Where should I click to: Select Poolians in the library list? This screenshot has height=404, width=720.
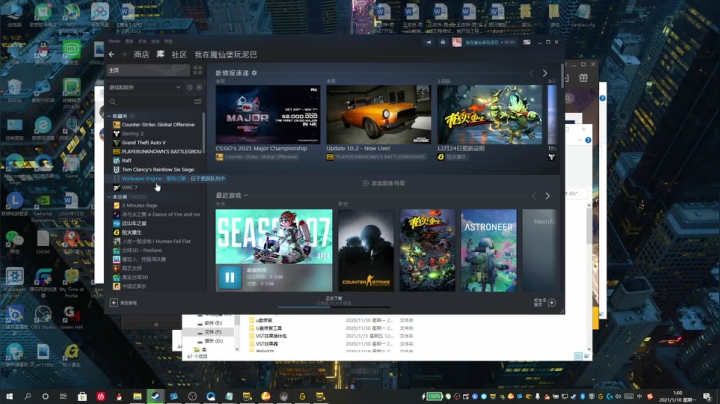(138, 250)
